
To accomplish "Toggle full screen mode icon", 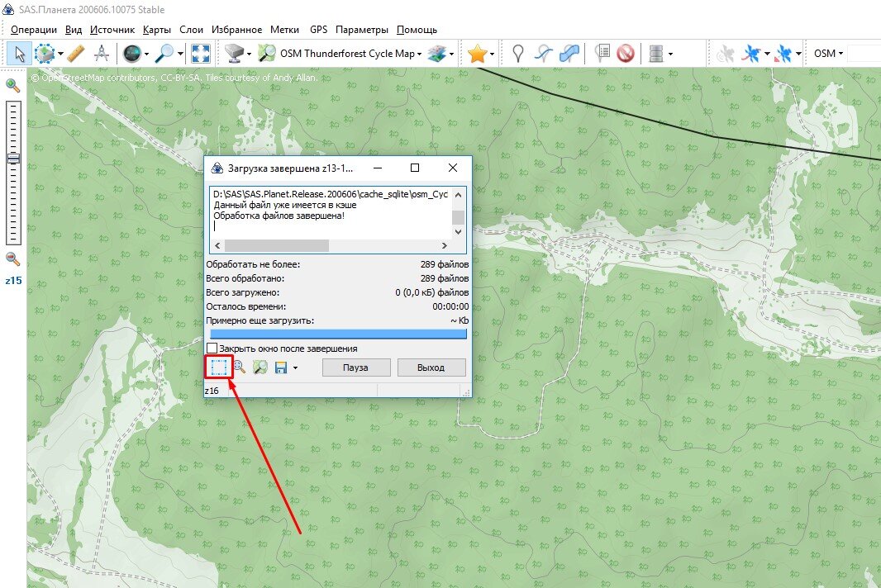I will click(x=200, y=54).
